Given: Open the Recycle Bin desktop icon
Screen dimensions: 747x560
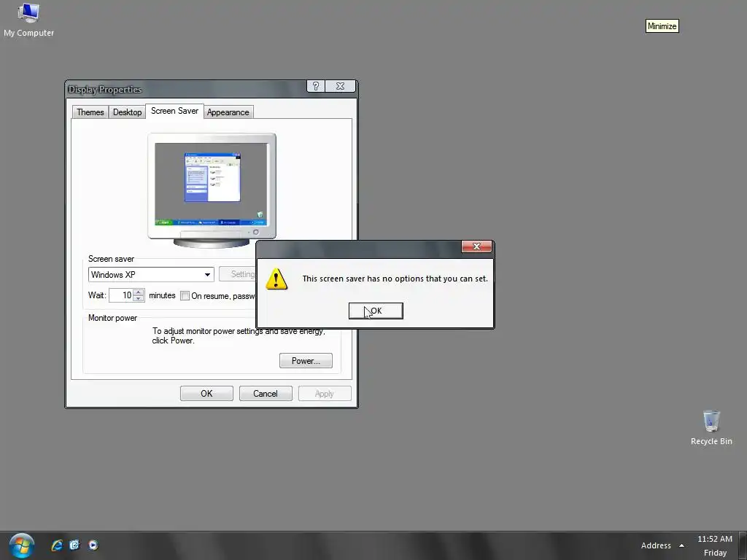Looking at the screenshot, I should [711, 427].
